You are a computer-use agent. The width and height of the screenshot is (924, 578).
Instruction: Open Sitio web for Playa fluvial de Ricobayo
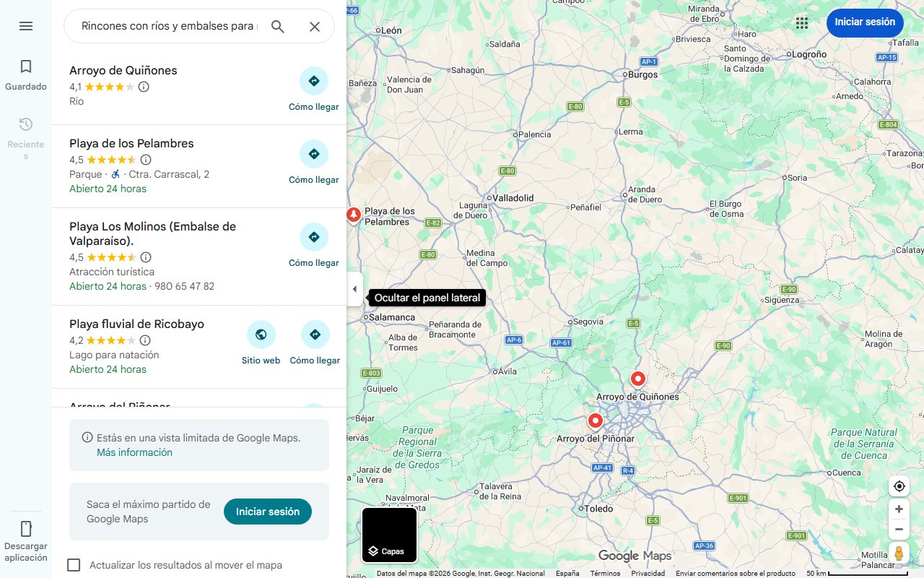tap(261, 343)
